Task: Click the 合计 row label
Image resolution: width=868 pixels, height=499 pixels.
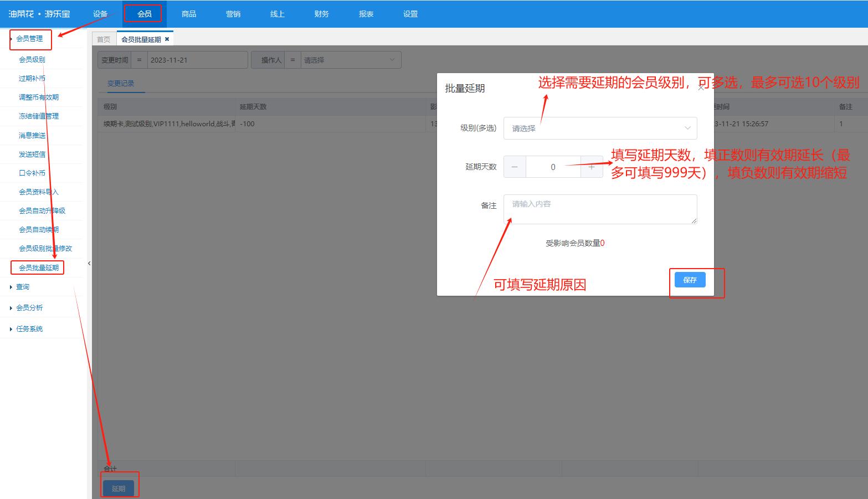Action: 110,469
